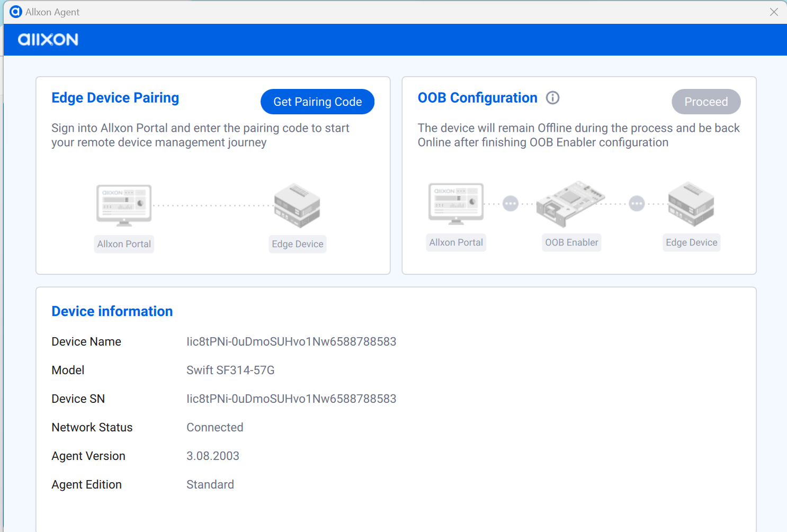The height and width of the screenshot is (532, 787).
Task: Select the device name value text
Action: [291, 341]
